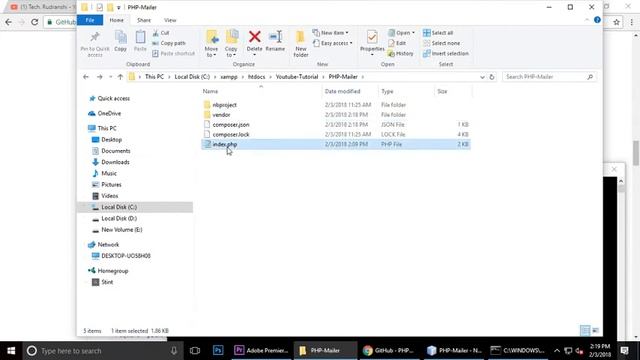This screenshot has height=360, width=640.
Task: Open Homegroup in navigation pane
Action: click(113, 271)
